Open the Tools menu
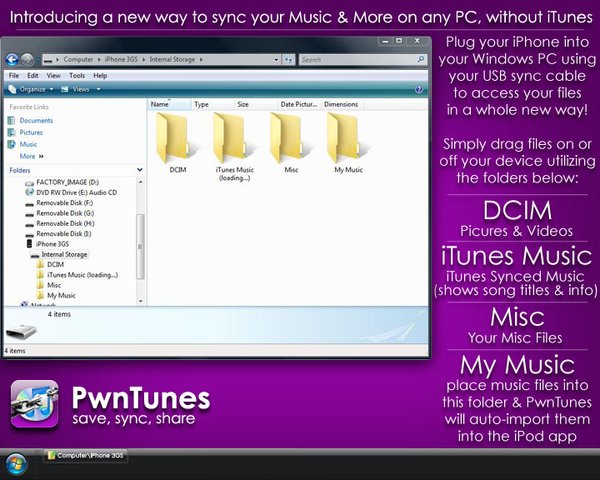This screenshot has height=480, width=600. click(x=76, y=75)
